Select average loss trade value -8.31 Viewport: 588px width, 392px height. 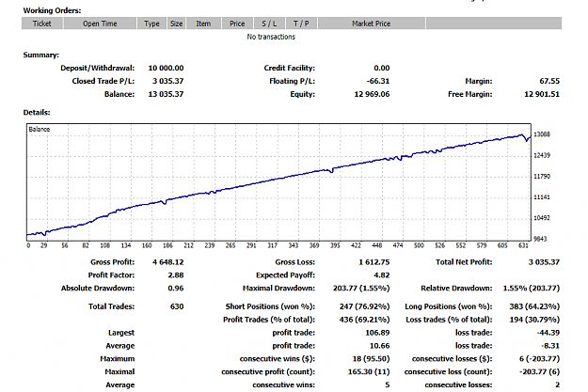550,346
